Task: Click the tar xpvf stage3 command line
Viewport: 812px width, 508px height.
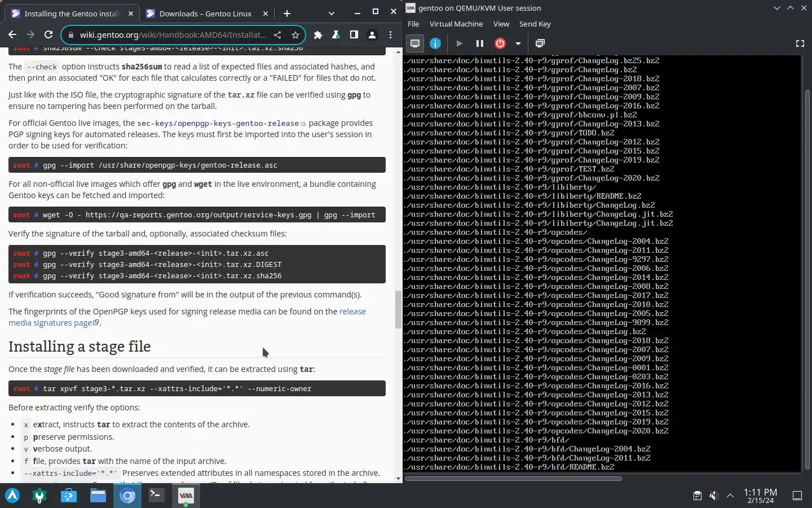Action: pos(177,389)
